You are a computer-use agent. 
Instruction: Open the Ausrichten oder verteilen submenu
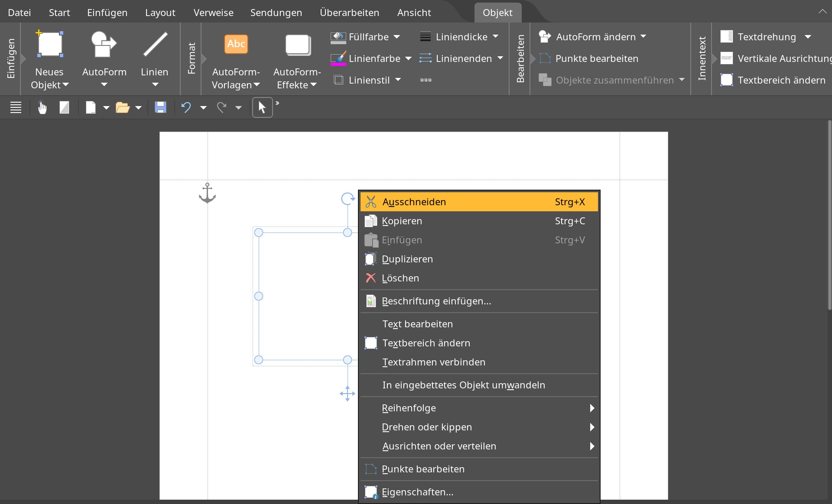tap(479, 446)
